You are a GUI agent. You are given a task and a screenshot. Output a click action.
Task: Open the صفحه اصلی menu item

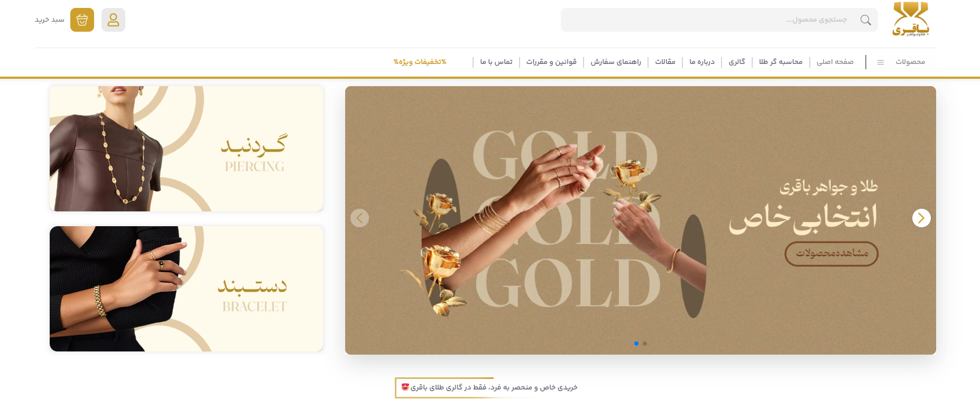click(835, 62)
